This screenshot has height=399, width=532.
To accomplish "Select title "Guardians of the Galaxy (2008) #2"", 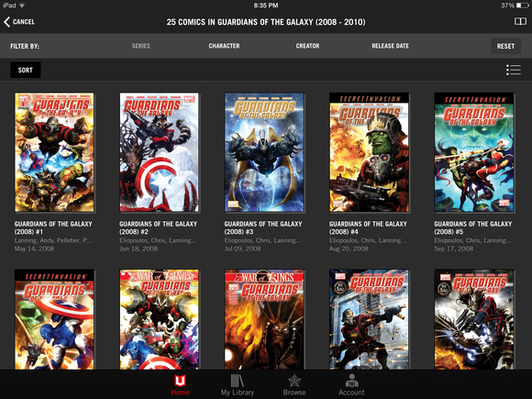I will coord(158,227).
